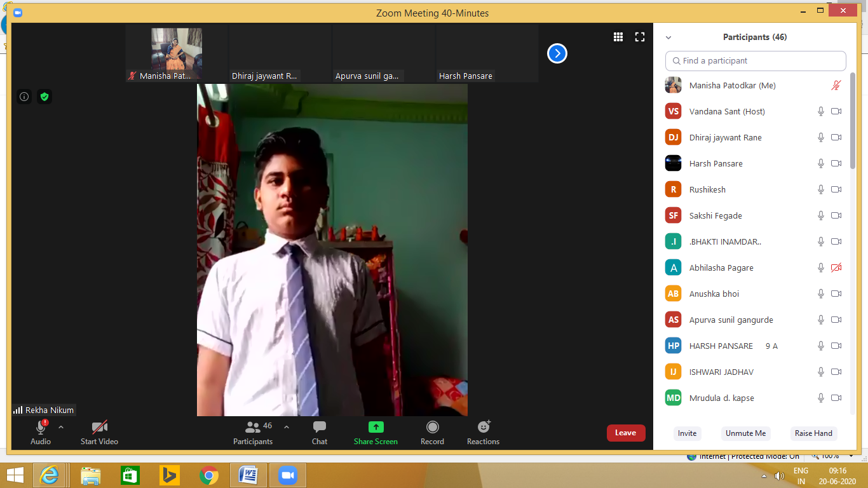Select Vandana Sant (Host) in participant list
This screenshot has width=868, height=488.
[727, 111]
